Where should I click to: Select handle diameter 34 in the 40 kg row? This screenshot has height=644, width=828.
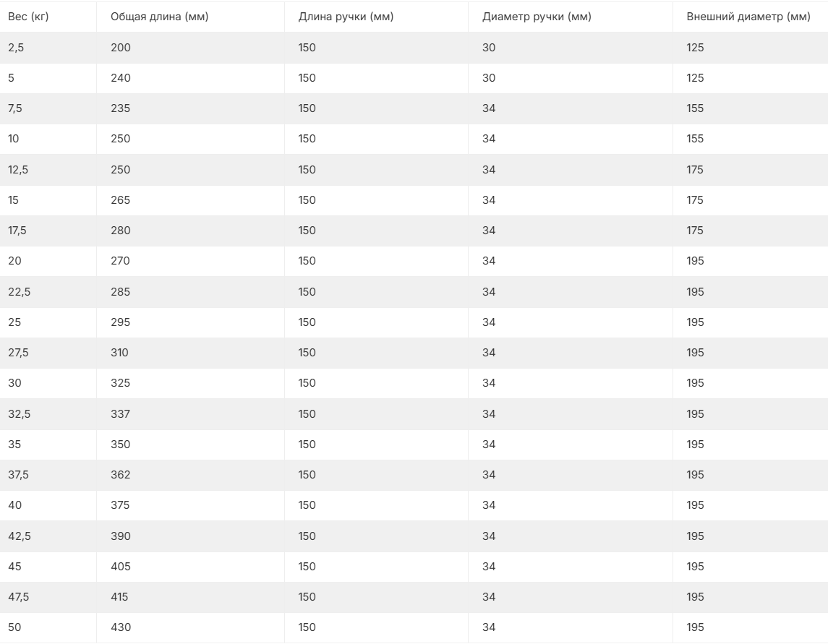click(489, 505)
